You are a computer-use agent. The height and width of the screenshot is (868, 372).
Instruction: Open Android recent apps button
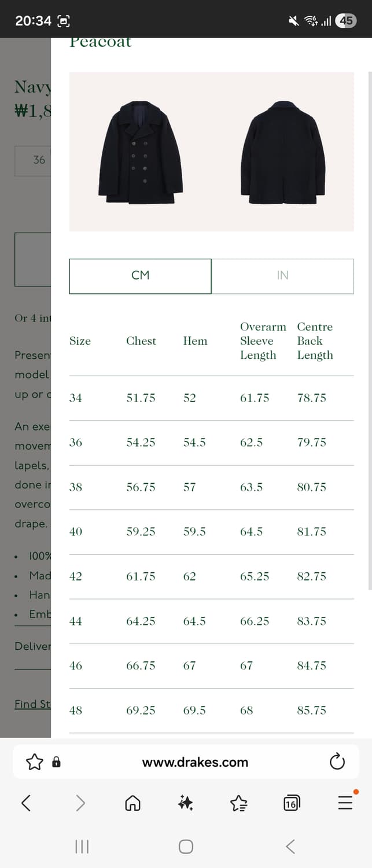[82, 847]
